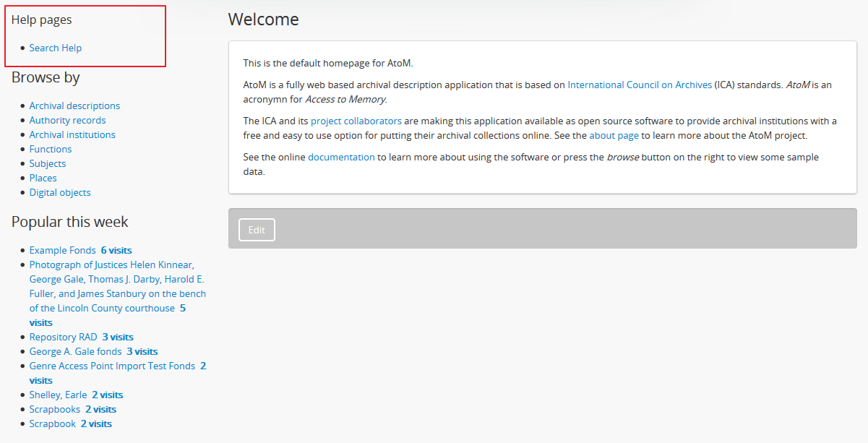
Task: Browse by Subjects
Action: [x=48, y=163]
